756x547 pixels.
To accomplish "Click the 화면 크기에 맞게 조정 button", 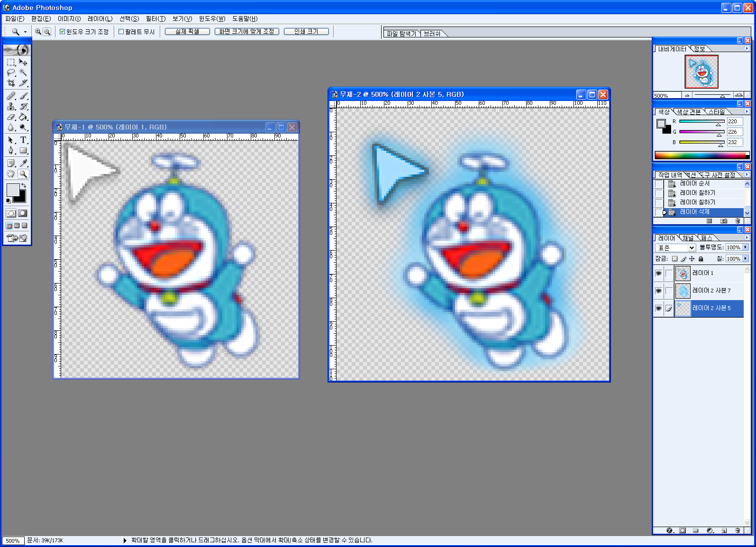I will (246, 32).
